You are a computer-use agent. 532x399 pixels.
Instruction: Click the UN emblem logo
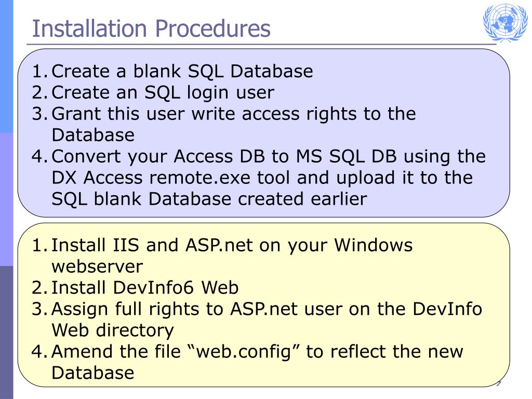(x=505, y=22)
